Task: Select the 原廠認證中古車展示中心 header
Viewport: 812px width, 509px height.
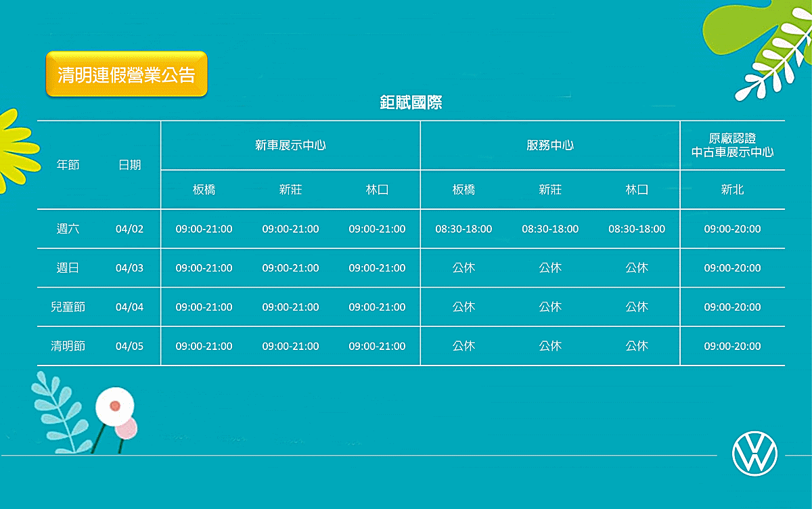Action: click(732, 145)
